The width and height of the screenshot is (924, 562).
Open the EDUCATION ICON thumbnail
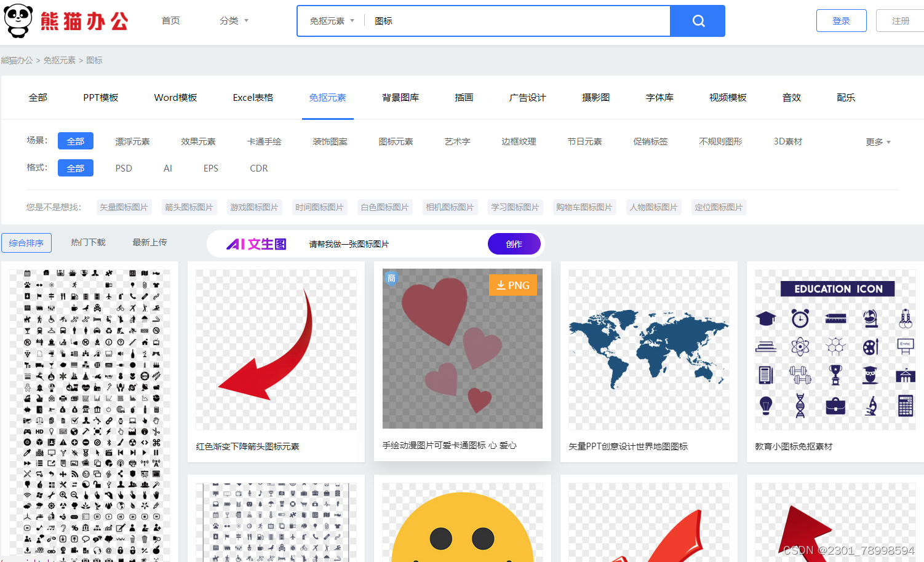835,349
